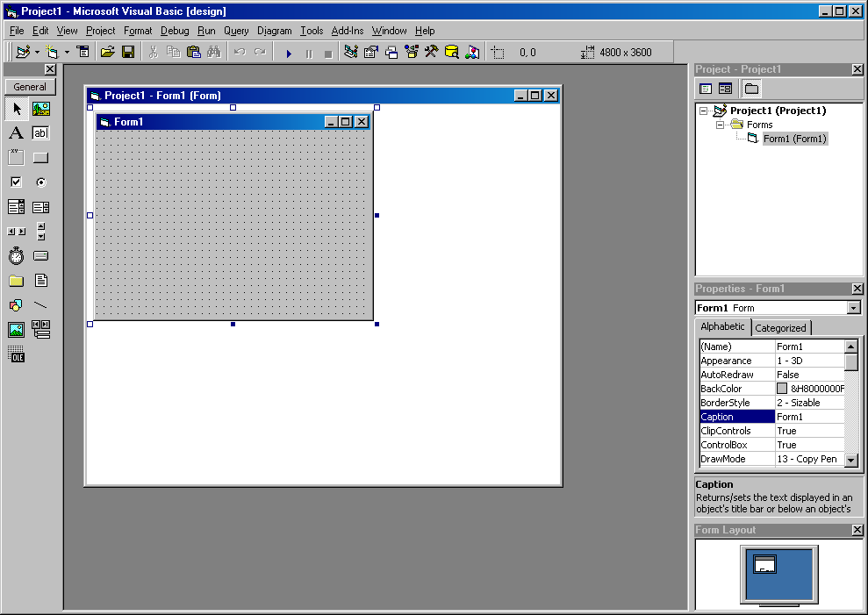Pick the Label control tool
The height and width of the screenshot is (615, 868).
[x=17, y=132]
